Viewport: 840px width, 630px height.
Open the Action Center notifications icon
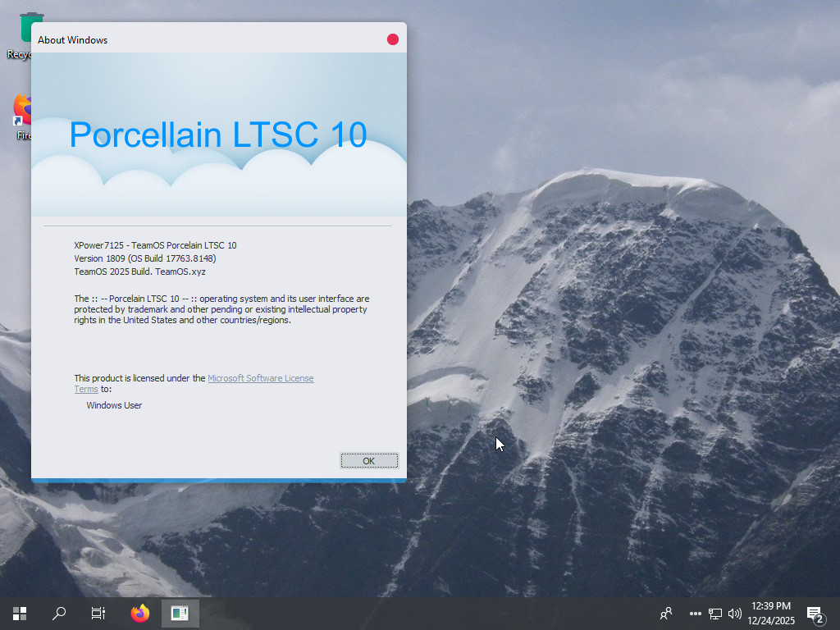click(x=815, y=614)
